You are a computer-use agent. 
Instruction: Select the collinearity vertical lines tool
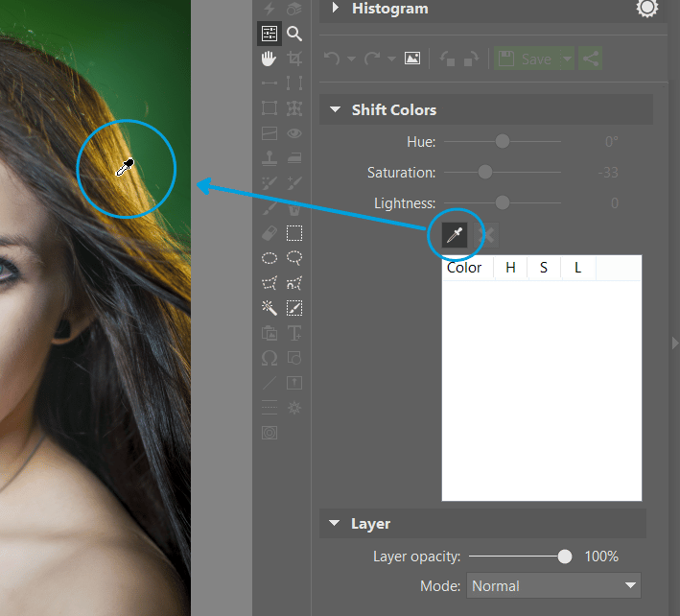click(x=294, y=83)
